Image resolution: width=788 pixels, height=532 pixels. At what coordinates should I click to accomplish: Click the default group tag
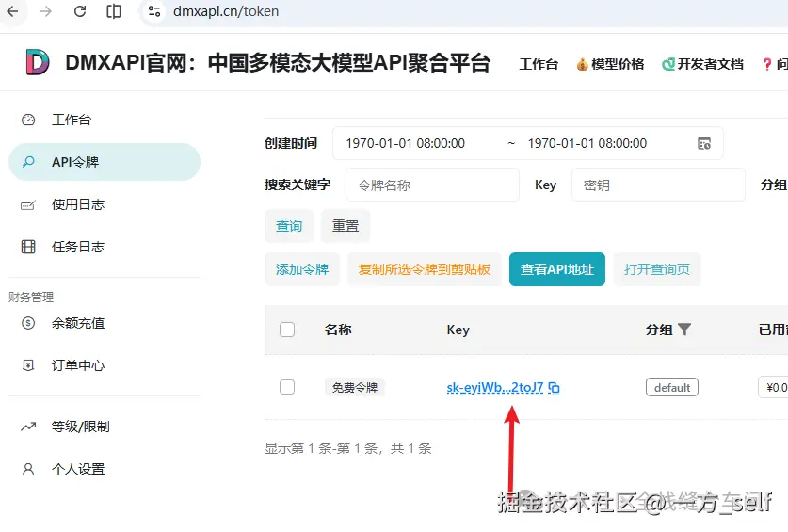point(672,387)
